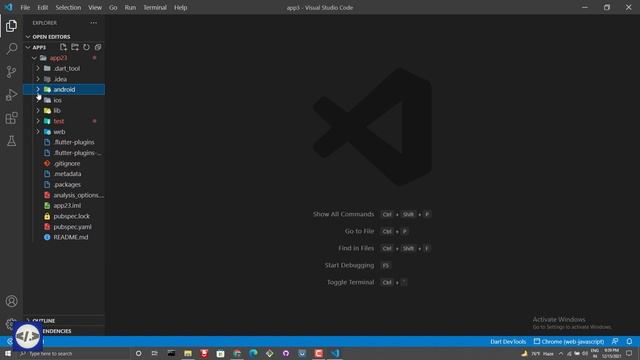Open the GitHub Desktop taskbar icon
640x360 pixels.
coord(286,353)
